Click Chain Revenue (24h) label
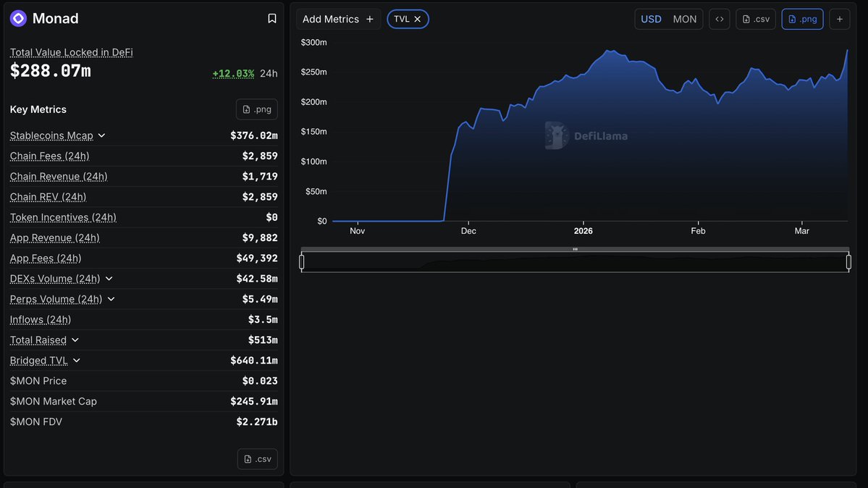Viewport: 868px width, 488px height. [x=59, y=176]
